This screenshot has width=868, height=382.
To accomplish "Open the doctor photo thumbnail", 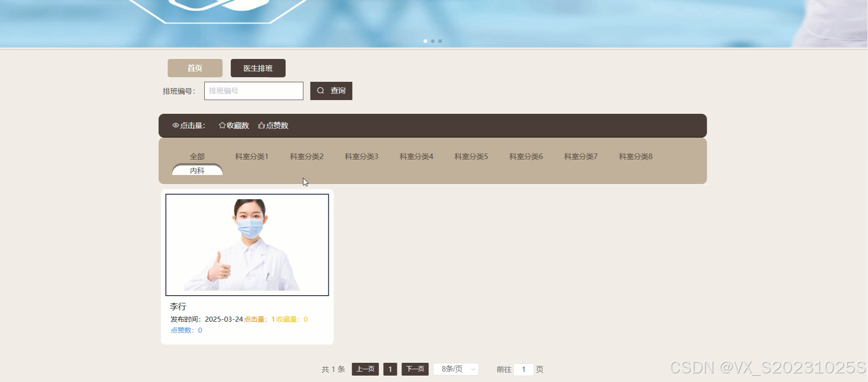I will 247,245.
